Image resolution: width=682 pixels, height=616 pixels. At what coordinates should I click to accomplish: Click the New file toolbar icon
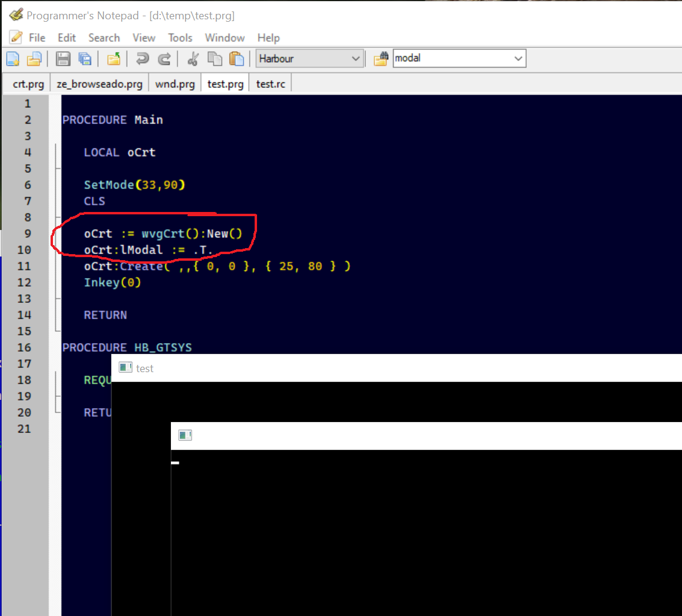pos(13,58)
